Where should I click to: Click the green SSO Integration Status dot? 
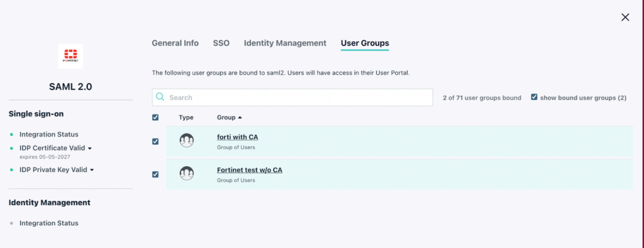pos(11,135)
